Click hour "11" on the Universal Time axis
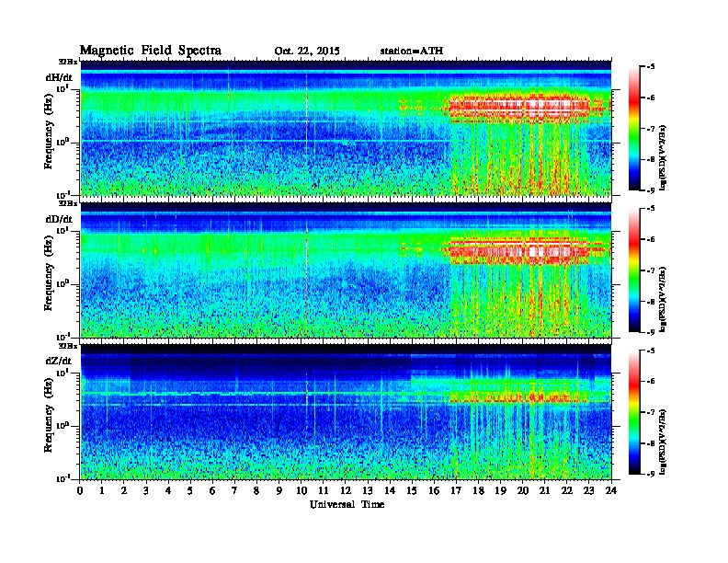This screenshot has width=728, height=563. [x=324, y=490]
